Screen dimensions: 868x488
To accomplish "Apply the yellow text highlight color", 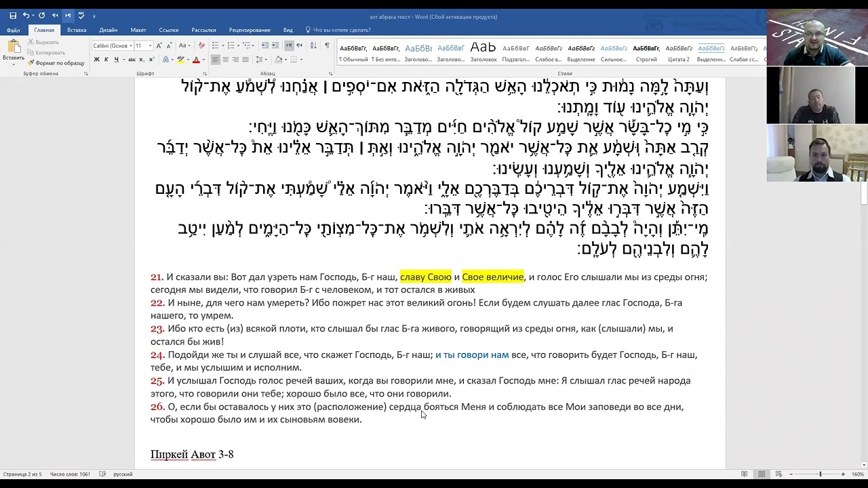I will pyautogui.click(x=180, y=60).
